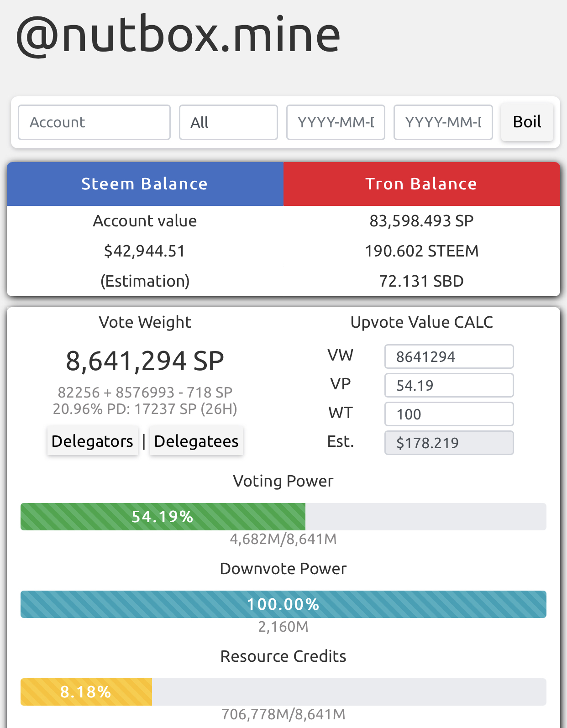Click the first YYYY-MM-DD date field
Screen dimensions: 567x728
(x=336, y=122)
